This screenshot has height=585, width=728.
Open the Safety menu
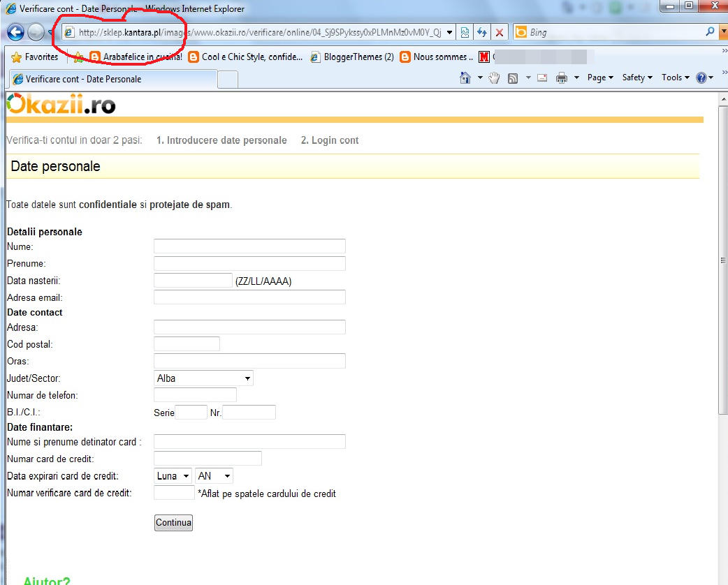[x=637, y=77]
